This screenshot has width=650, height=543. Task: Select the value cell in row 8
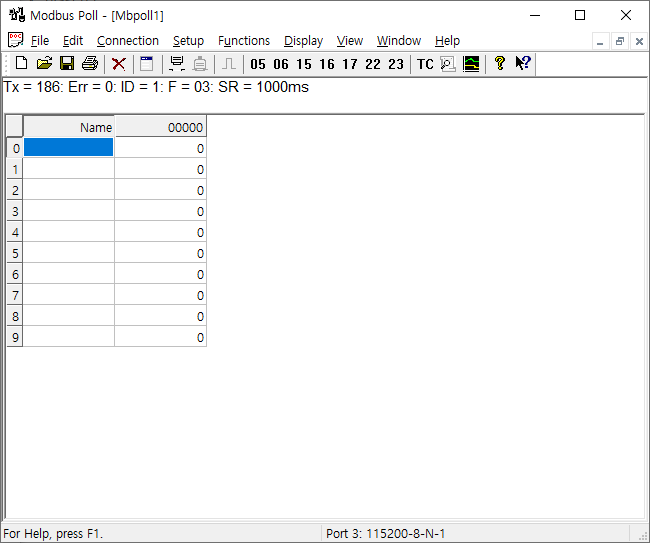pos(160,316)
